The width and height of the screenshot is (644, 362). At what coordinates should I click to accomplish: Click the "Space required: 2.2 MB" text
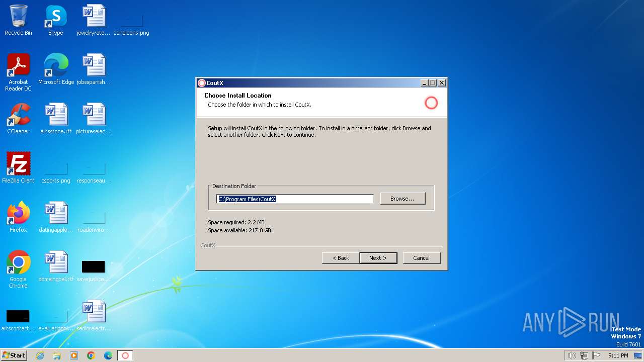pyautogui.click(x=236, y=222)
